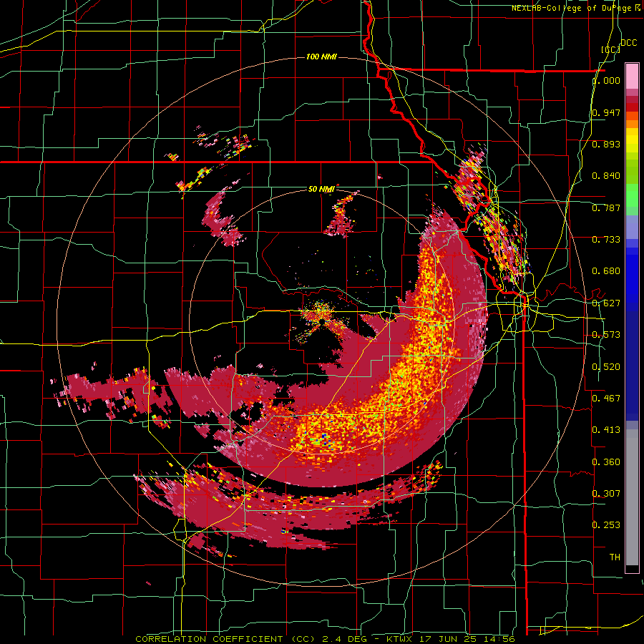The width and height of the screenshot is (644, 644).
Task: Click the bright blue segment of the color bar
Action: pyautogui.click(x=632, y=273)
